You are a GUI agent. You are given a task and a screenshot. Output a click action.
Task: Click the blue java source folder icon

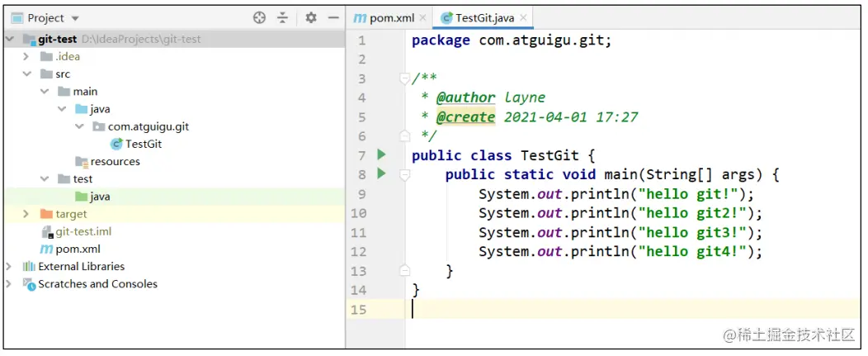82,109
